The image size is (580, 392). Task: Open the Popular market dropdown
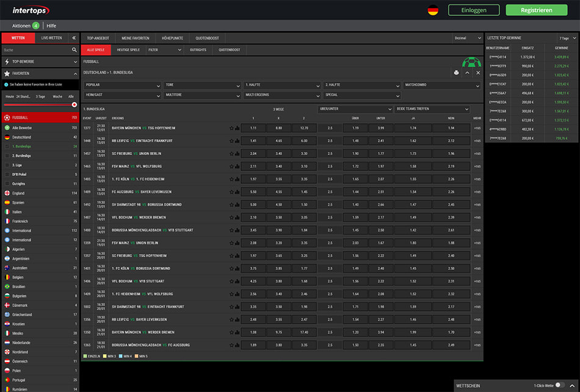pos(123,85)
